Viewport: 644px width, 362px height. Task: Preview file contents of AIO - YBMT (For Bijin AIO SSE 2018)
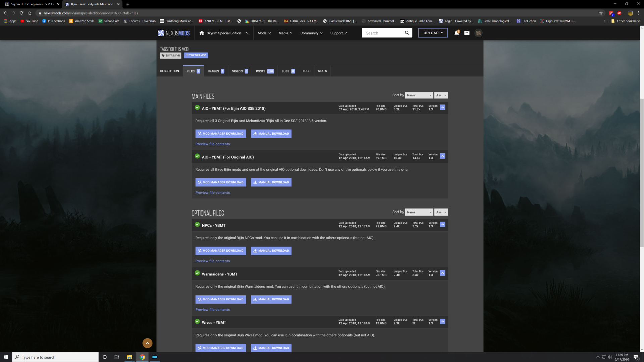[212, 144]
